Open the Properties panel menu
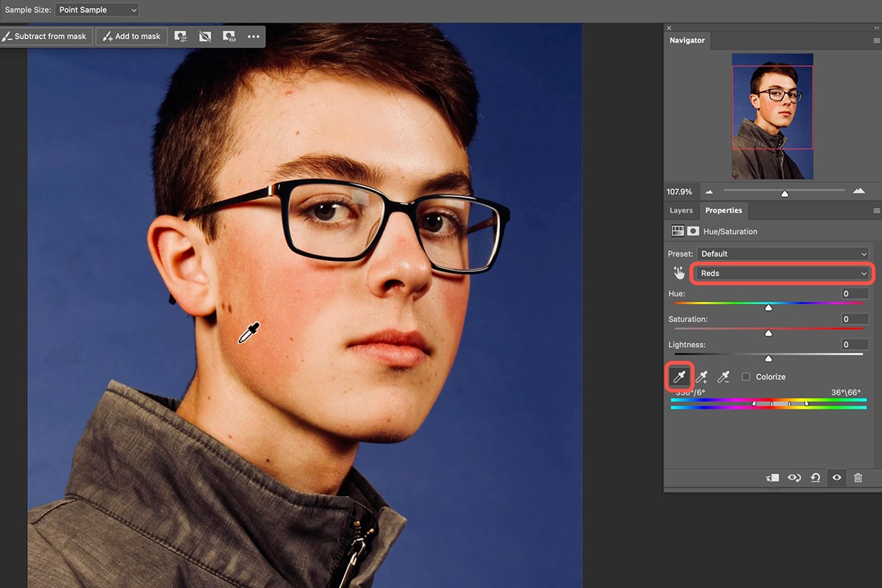The width and height of the screenshot is (882, 588). point(876,210)
